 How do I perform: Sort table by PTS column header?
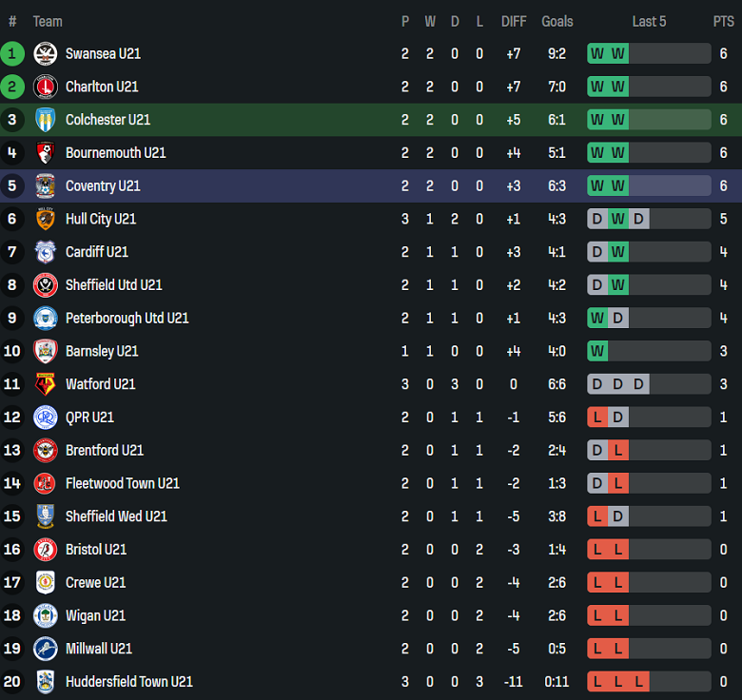pyautogui.click(x=723, y=21)
